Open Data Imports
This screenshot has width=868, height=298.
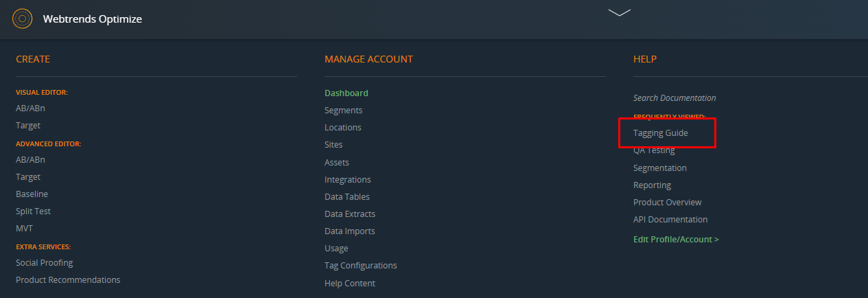350,231
